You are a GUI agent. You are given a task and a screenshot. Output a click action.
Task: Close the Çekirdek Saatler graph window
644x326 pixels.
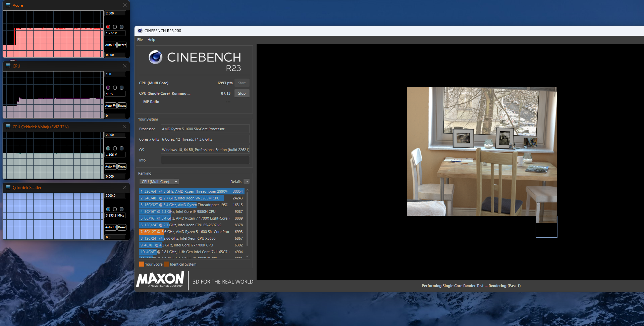[125, 187]
